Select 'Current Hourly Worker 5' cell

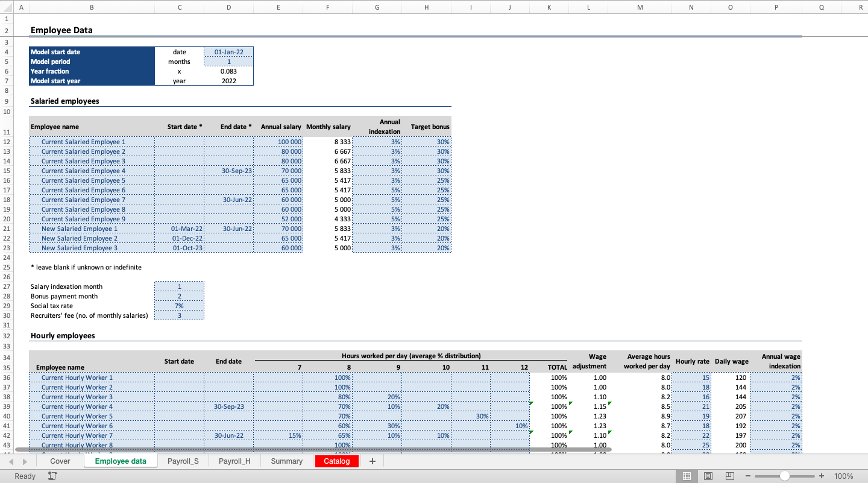point(92,416)
